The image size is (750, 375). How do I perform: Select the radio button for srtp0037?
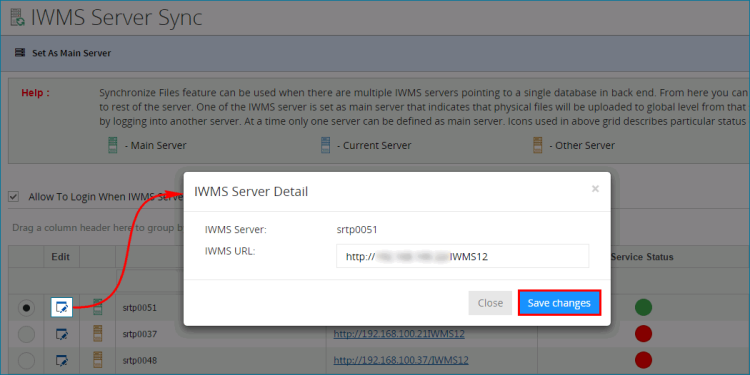tap(26, 334)
